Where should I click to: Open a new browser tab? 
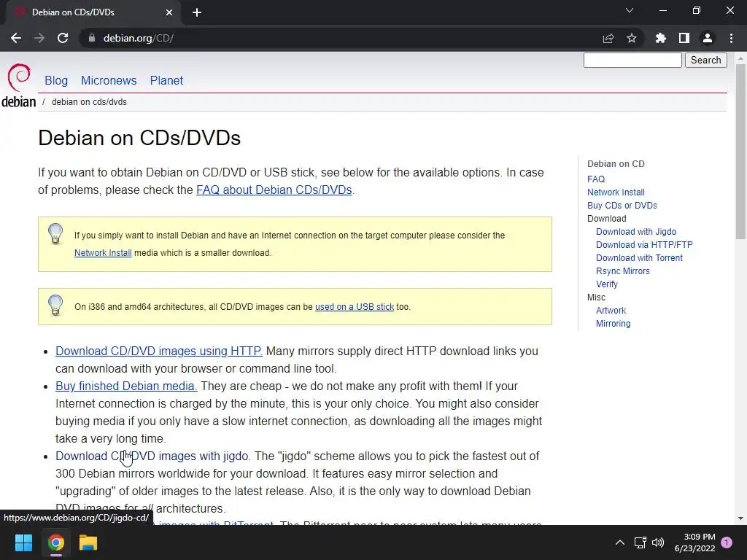pyautogui.click(x=197, y=12)
